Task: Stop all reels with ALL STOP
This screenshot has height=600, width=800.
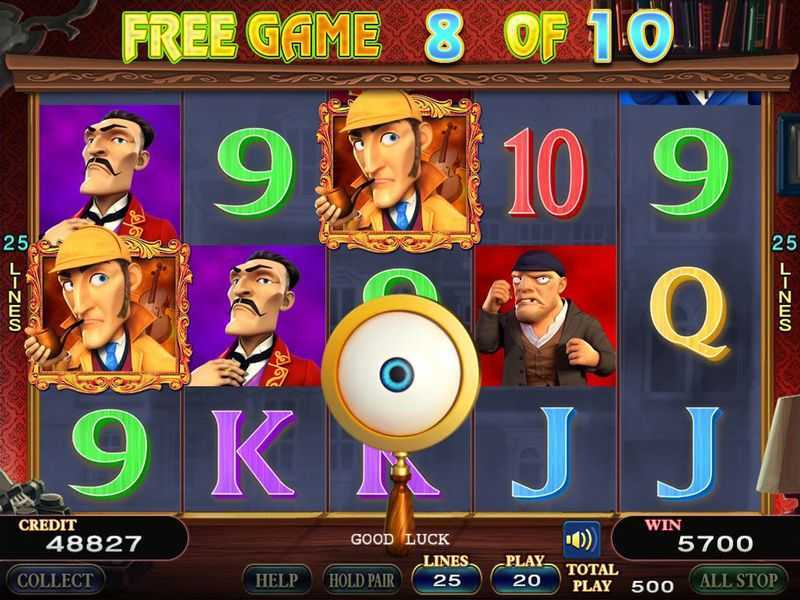Action: pyautogui.click(x=738, y=580)
